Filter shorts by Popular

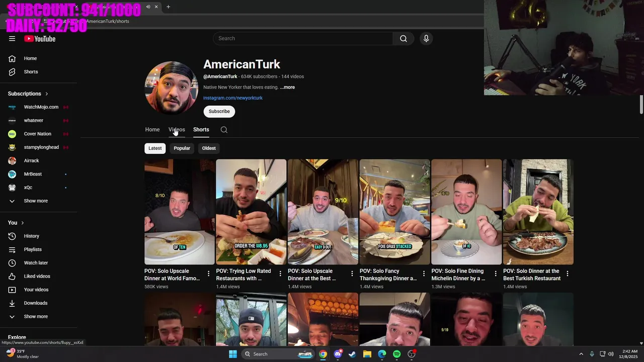[x=182, y=148]
